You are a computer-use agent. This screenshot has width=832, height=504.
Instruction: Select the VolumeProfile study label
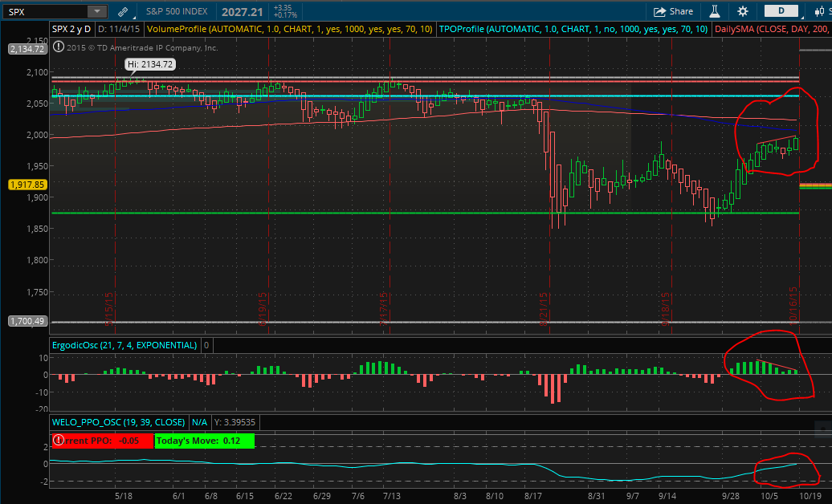290,29
